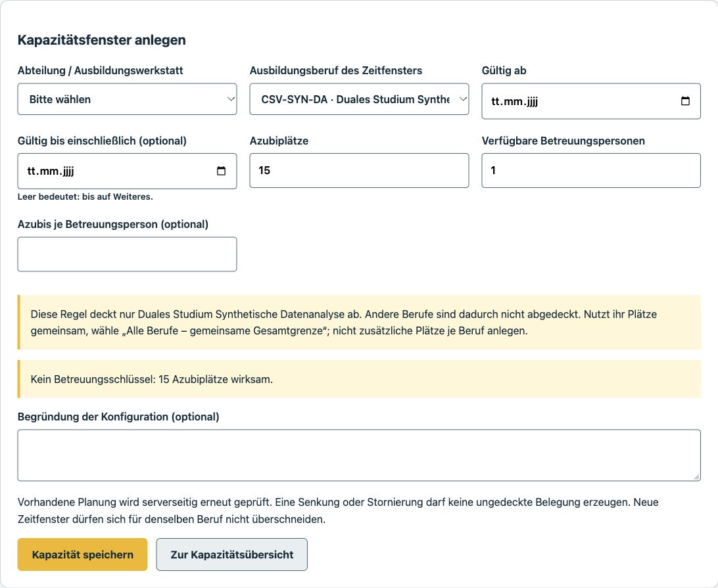Go to Zur Kapazitätsübersicht
The height and width of the screenshot is (588, 718).
[231, 554]
